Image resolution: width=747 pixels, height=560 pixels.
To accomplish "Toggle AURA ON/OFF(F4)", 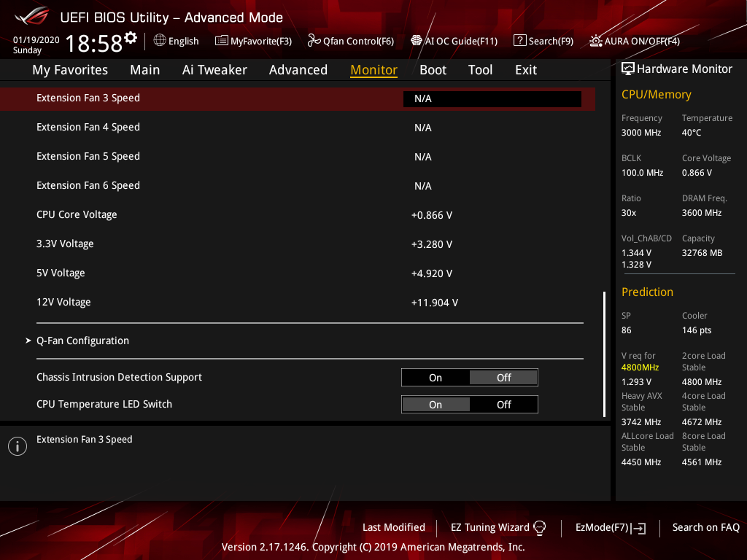I will [635, 41].
